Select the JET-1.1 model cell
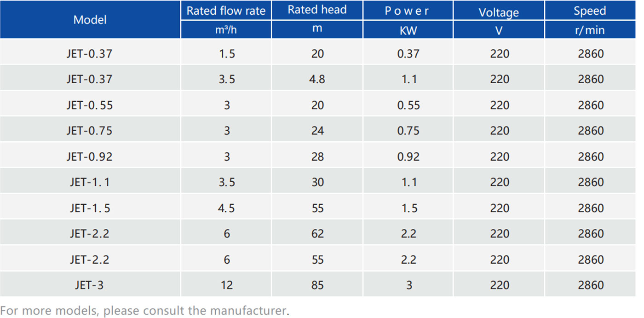644x318 pixels. [89, 182]
